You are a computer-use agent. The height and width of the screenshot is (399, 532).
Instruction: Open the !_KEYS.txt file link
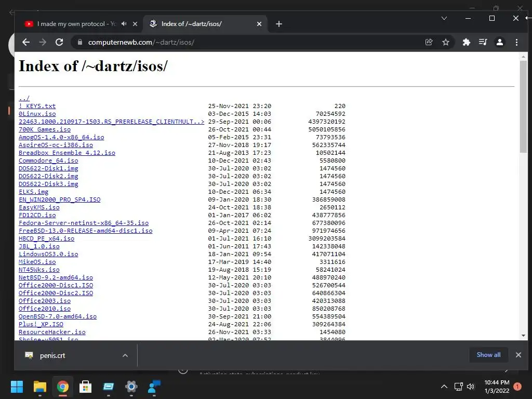[37, 106]
